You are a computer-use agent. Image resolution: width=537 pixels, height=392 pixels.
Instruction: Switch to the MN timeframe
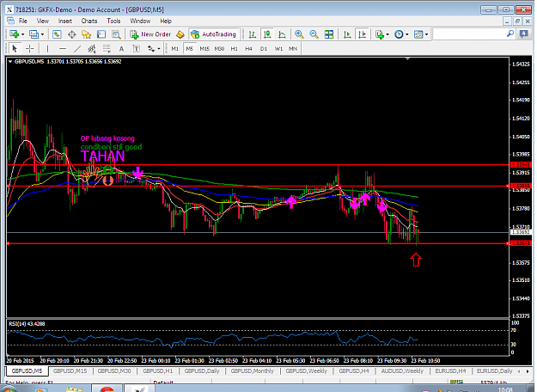tap(293, 49)
